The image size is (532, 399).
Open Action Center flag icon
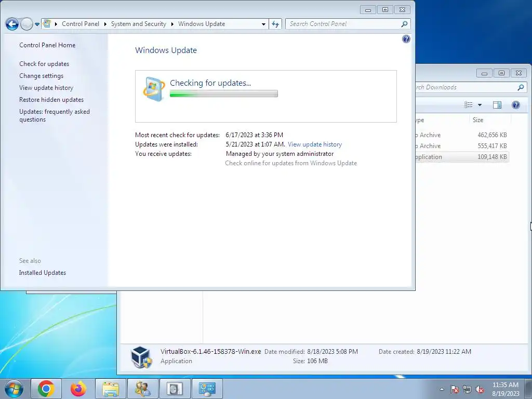[x=455, y=389]
